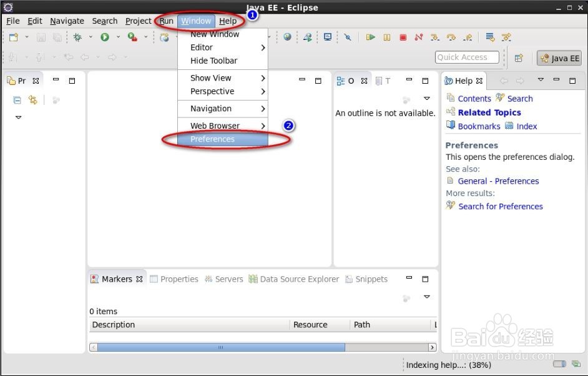Click the Open Web Browser globe icon
Viewport: 588px width, 376px height.
(x=288, y=37)
